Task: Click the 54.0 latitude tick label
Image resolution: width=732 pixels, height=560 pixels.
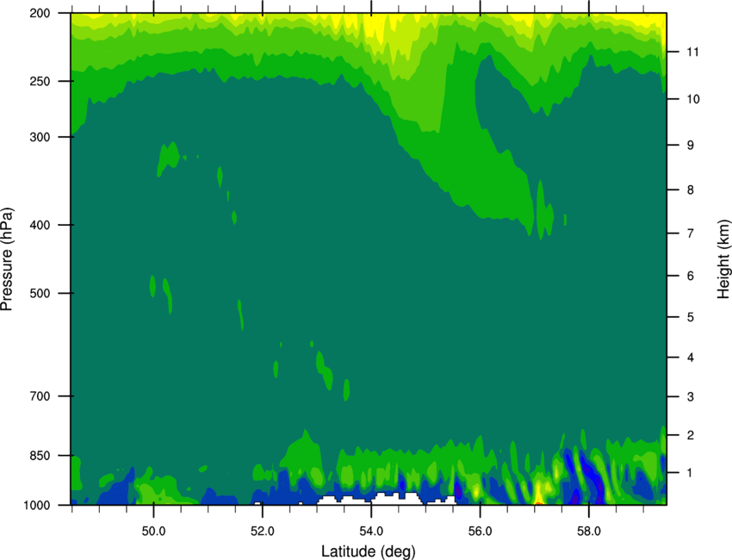Action: coord(372,532)
